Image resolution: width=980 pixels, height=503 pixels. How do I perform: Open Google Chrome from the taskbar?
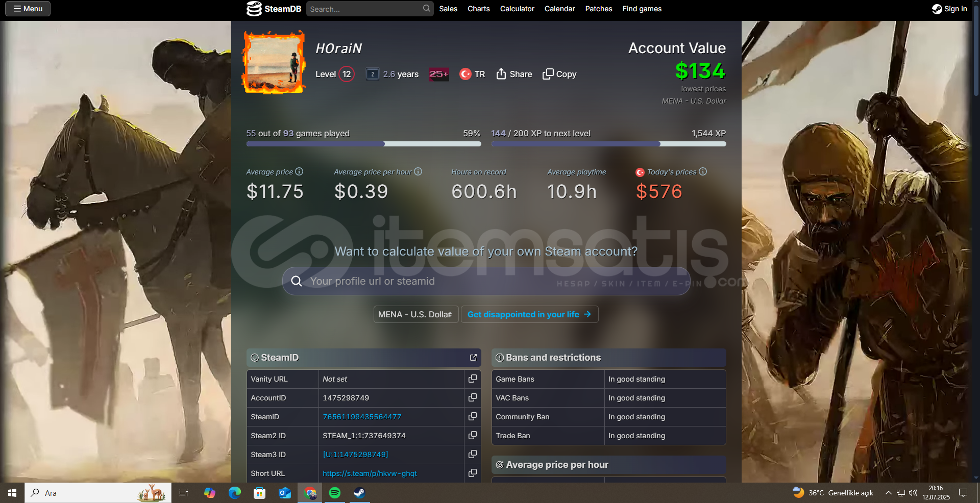click(310, 493)
